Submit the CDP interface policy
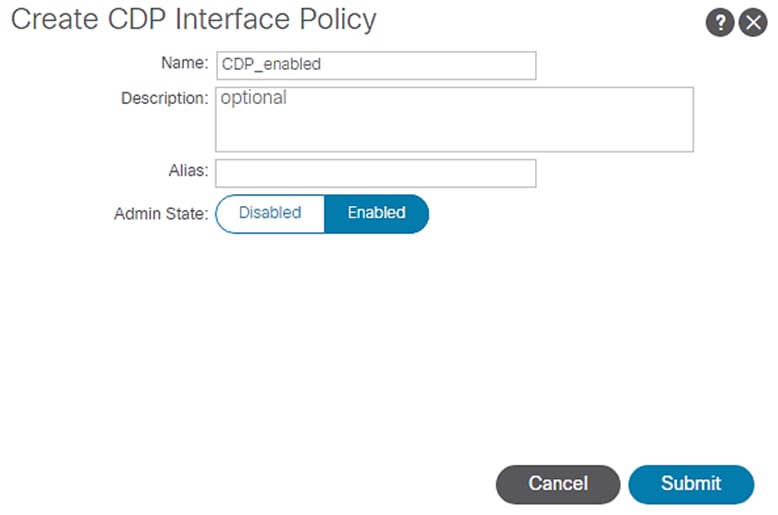The width and height of the screenshot is (778, 515). (690, 484)
